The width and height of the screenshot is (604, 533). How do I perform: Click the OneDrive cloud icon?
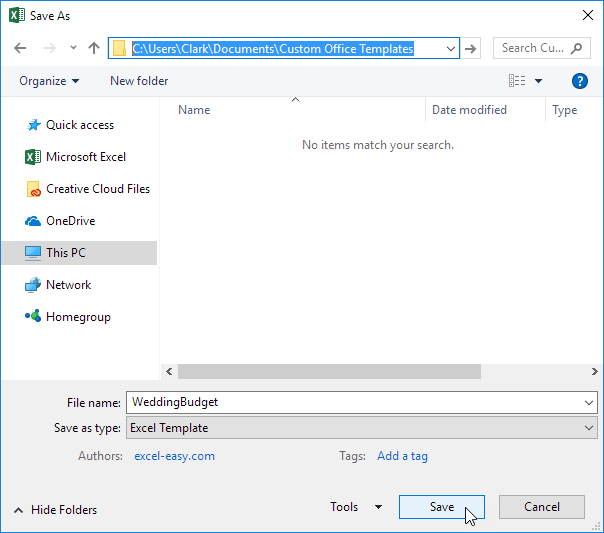[33, 221]
